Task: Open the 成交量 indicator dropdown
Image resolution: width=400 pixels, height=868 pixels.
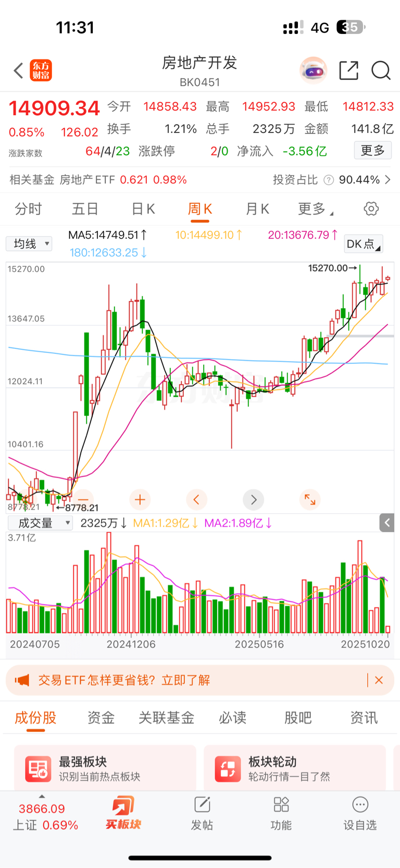Action: pyautogui.click(x=40, y=523)
